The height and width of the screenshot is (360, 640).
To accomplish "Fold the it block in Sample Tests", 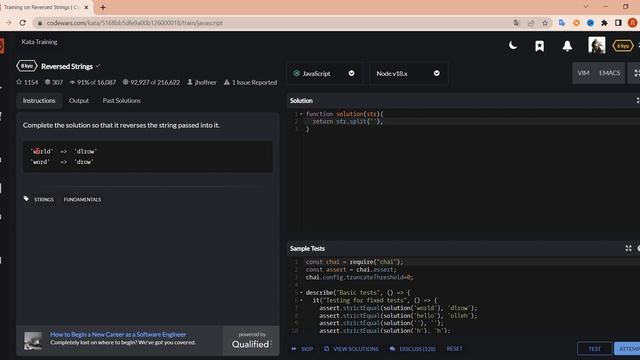I will pos(301,300).
